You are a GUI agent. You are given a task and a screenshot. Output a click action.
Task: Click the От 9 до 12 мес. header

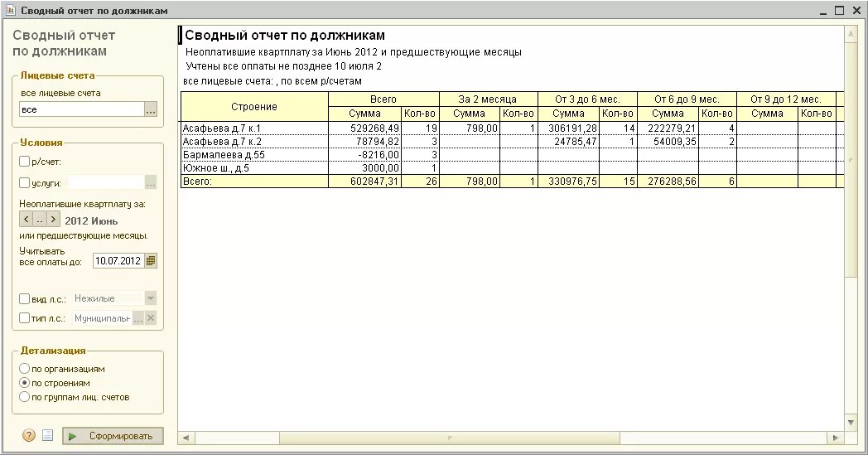(785, 99)
